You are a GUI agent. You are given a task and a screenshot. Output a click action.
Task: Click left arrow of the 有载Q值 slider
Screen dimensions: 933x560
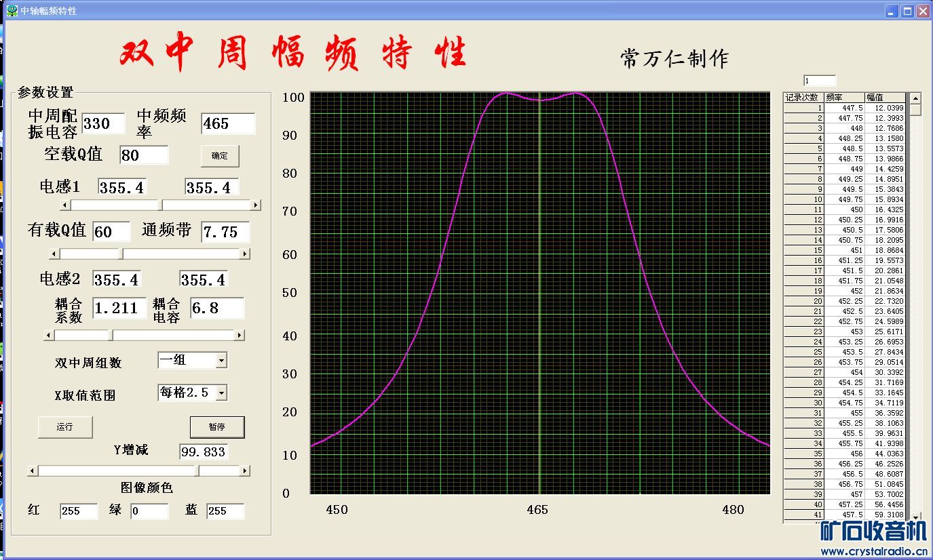(55, 254)
